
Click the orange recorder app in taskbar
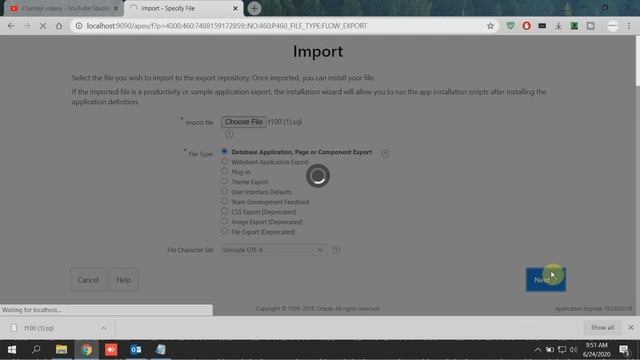111,349
